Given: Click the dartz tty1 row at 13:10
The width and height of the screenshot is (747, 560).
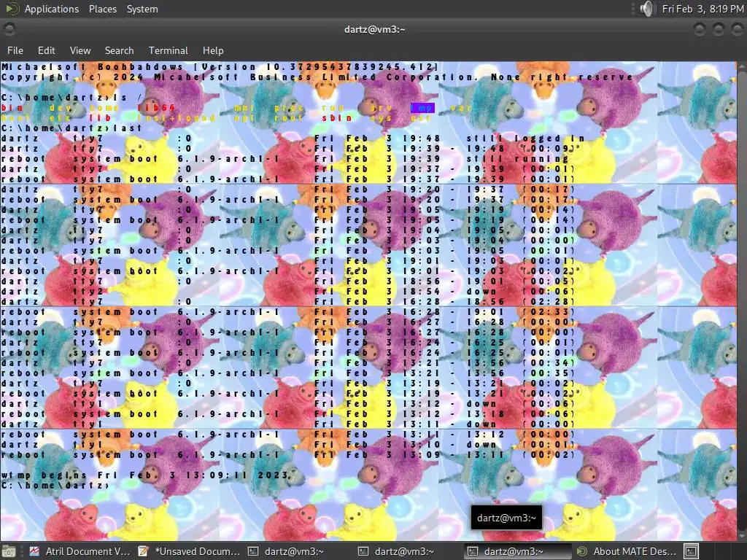Looking at the screenshot, I should 287,444.
